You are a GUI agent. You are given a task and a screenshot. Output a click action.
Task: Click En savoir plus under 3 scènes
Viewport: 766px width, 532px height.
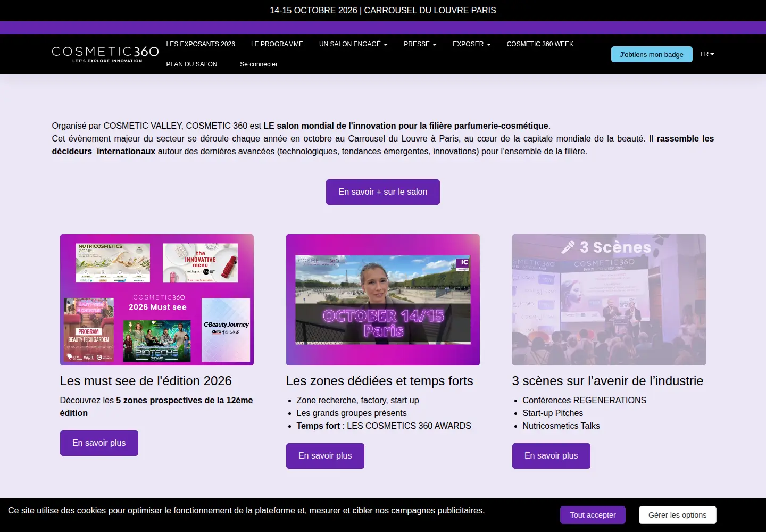551,456
